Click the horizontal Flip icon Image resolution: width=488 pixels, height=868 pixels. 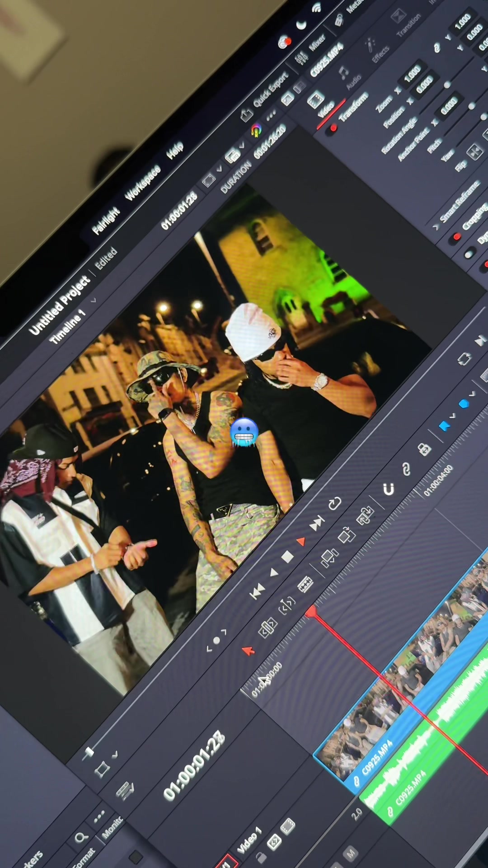[474, 152]
